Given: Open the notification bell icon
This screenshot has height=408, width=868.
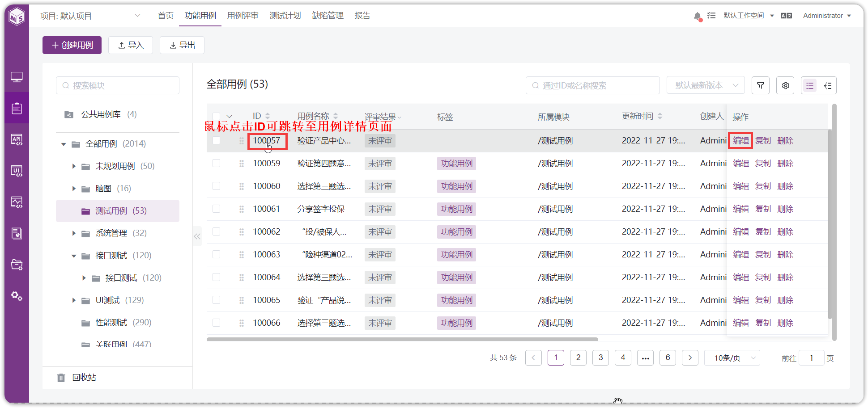Looking at the screenshot, I should [x=697, y=16].
